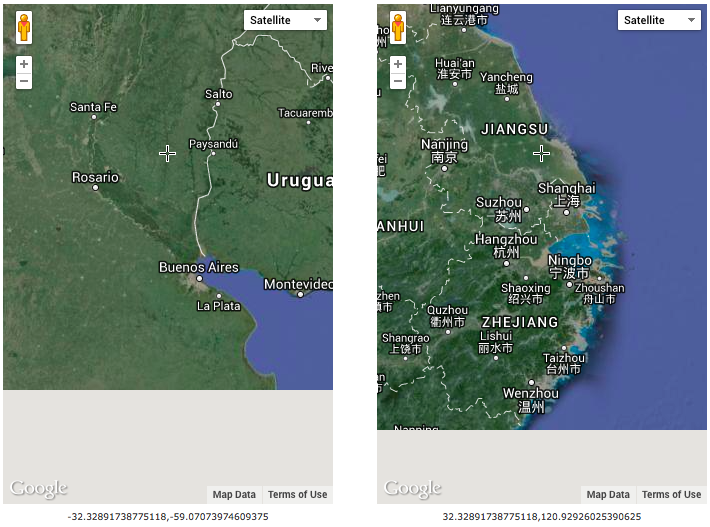This screenshot has width=710, height=527.
Task: Zoom out on the right map
Action: click(398, 81)
